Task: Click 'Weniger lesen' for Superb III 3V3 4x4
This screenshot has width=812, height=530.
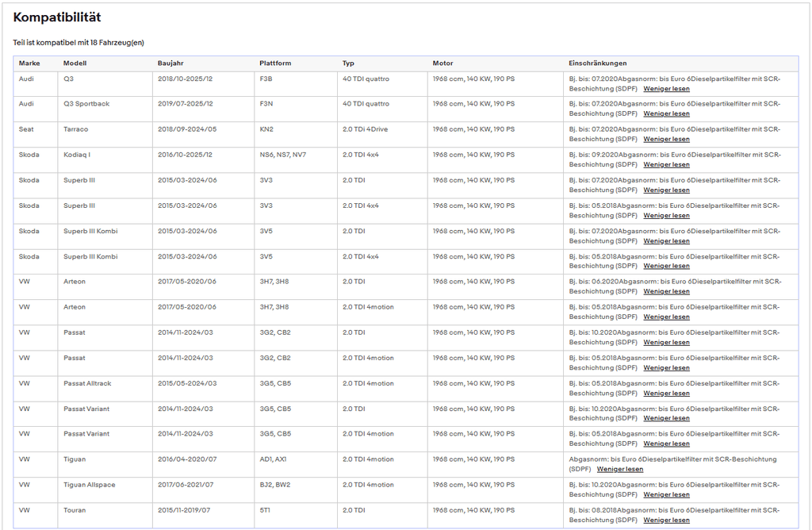Action: pos(666,216)
